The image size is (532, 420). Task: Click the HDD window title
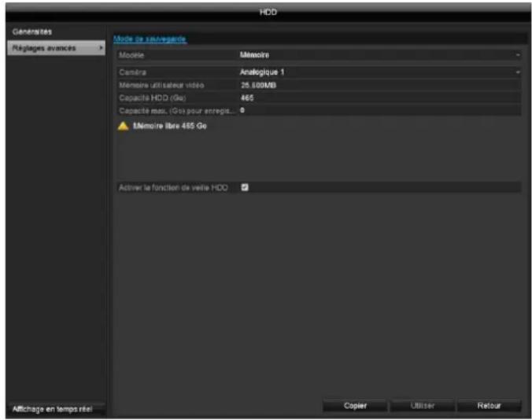tap(268, 13)
